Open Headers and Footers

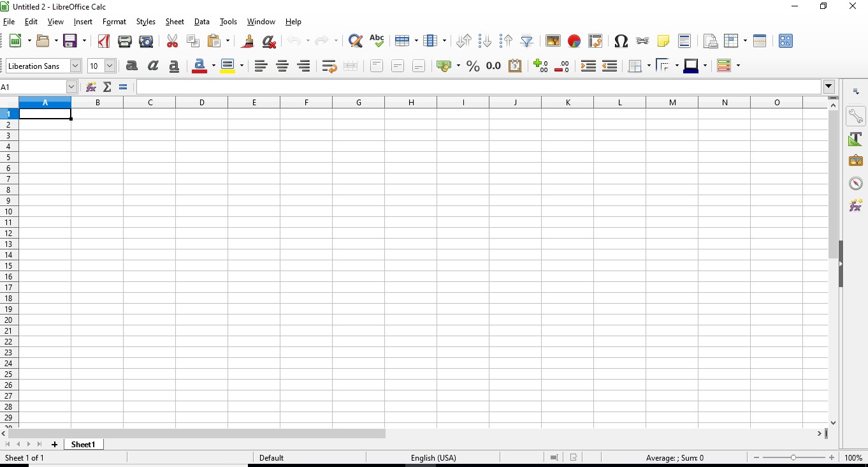coord(684,41)
